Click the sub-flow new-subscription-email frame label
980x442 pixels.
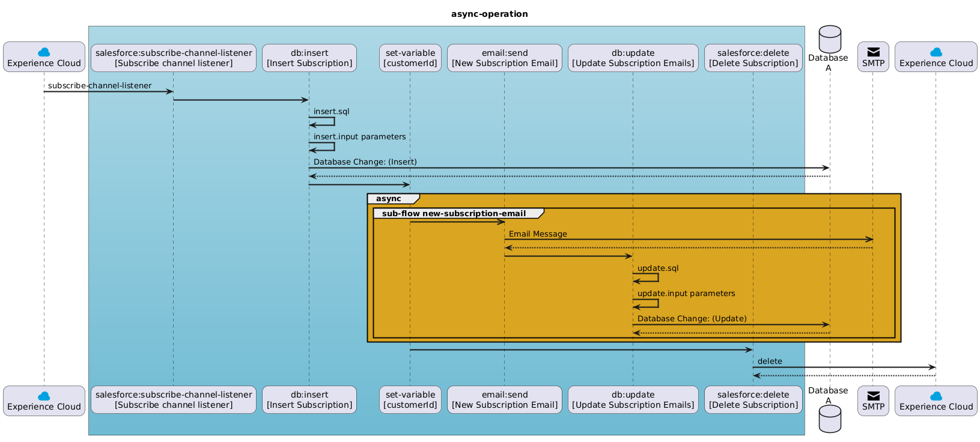pos(454,213)
